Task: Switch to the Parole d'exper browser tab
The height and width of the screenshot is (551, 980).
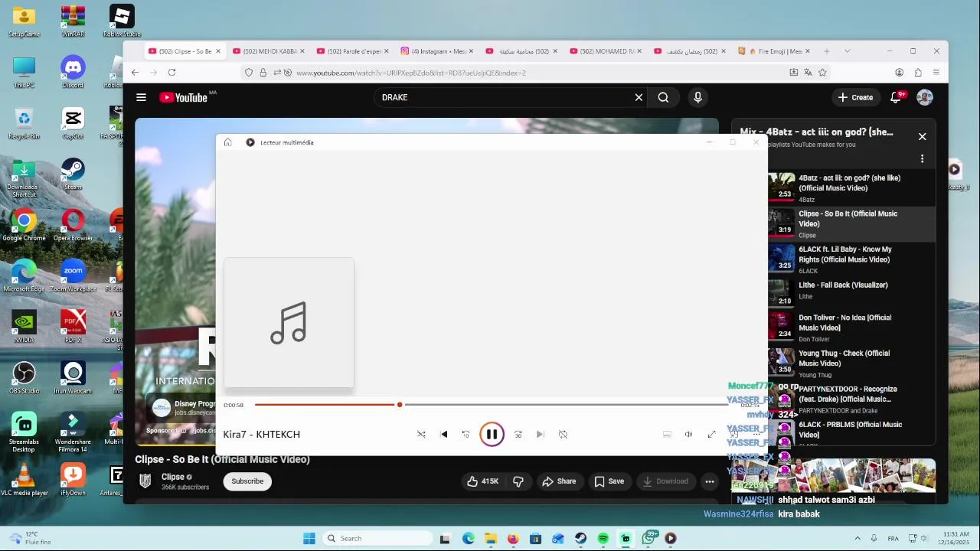Action: pyautogui.click(x=353, y=51)
